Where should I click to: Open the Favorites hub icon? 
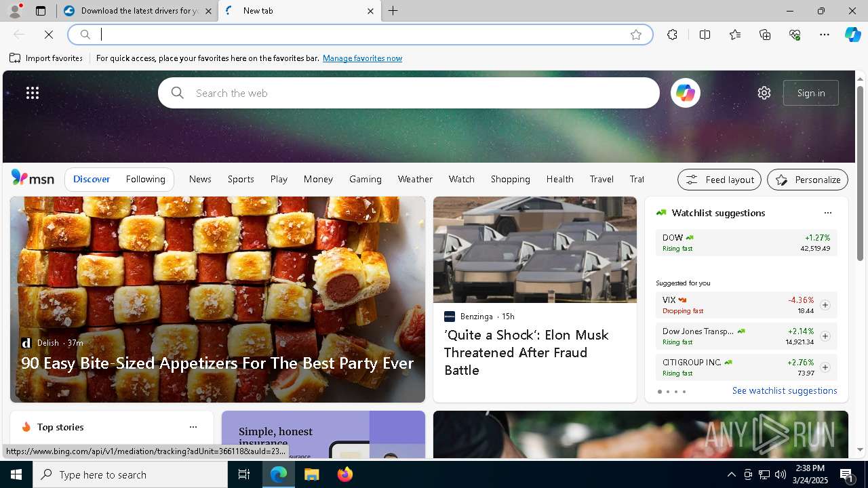[735, 35]
